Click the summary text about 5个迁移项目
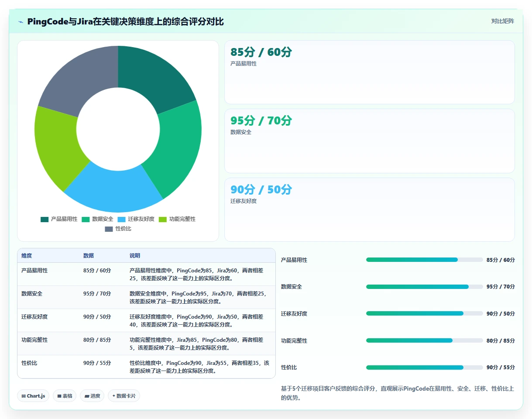This screenshot has height=419, width=532. click(x=398, y=393)
